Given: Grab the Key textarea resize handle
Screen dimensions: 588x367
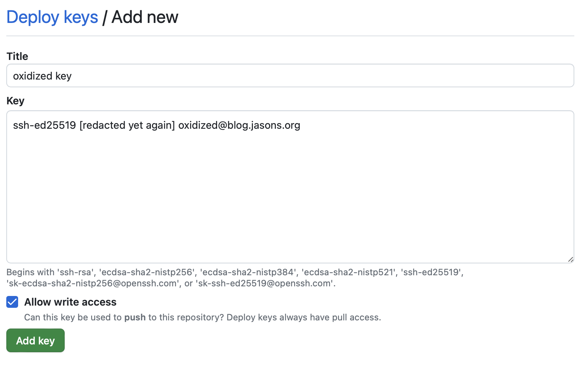Looking at the screenshot, I should (570, 259).
